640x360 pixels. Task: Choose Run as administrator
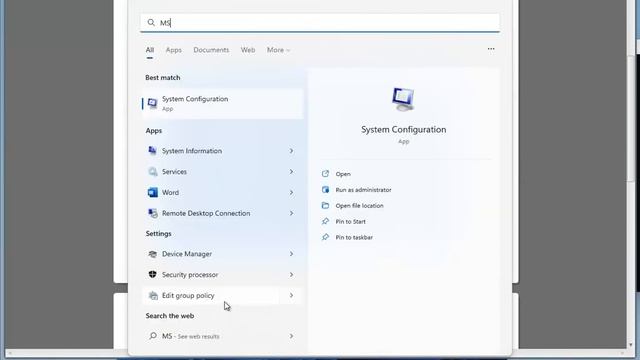363,190
